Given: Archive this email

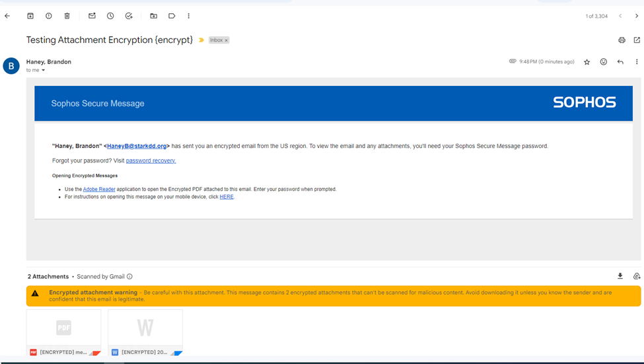Looking at the screenshot, I should point(30,16).
